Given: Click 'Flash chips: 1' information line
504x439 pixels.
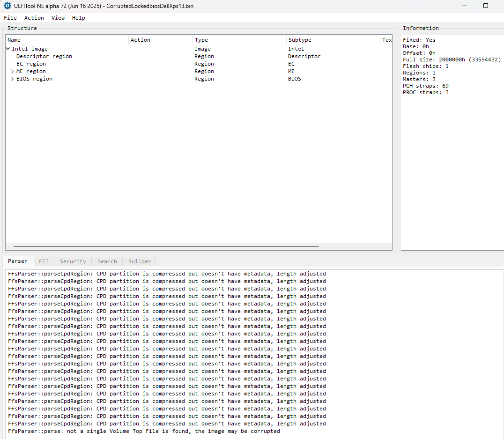Looking at the screenshot, I should tap(426, 66).
